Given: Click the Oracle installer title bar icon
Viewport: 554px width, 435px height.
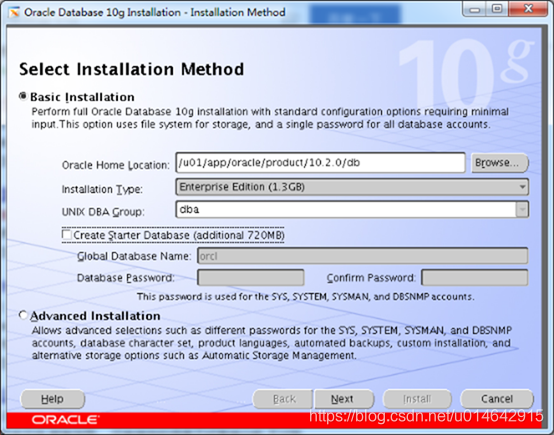Looking at the screenshot, I should [14, 12].
